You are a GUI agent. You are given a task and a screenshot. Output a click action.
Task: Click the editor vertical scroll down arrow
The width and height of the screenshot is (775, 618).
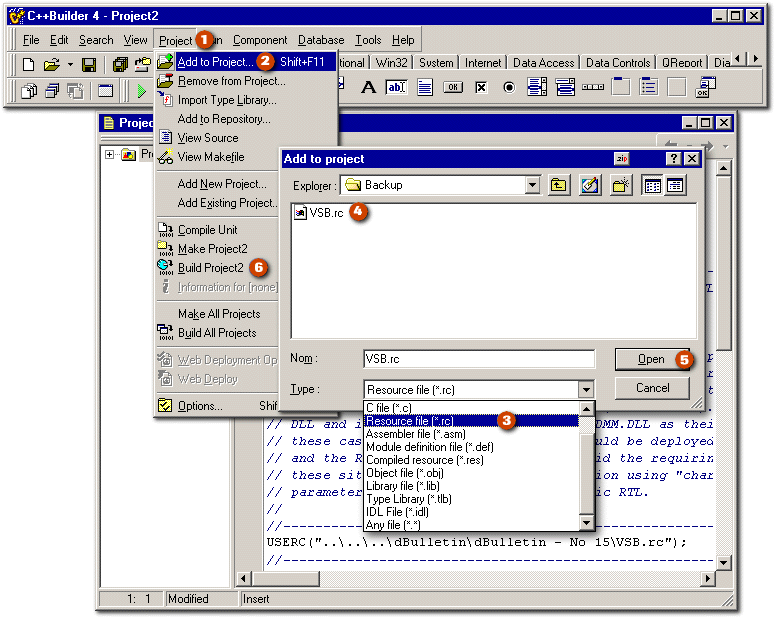click(x=723, y=563)
